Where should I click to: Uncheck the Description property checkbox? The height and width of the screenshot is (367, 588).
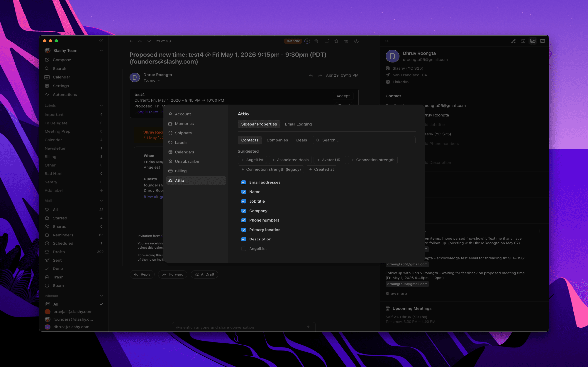[x=244, y=239]
